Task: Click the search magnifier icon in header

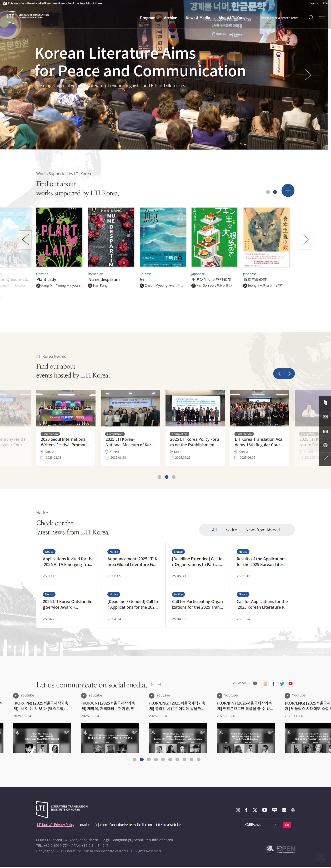Action: [311, 18]
